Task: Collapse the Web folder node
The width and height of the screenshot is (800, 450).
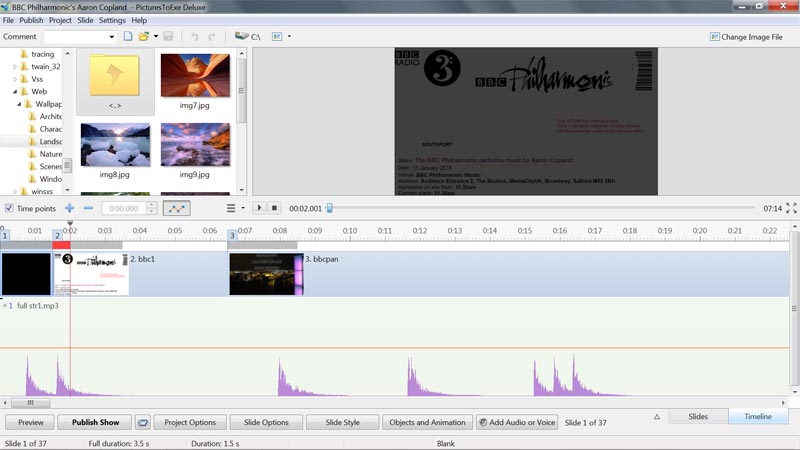Action: 15,91
